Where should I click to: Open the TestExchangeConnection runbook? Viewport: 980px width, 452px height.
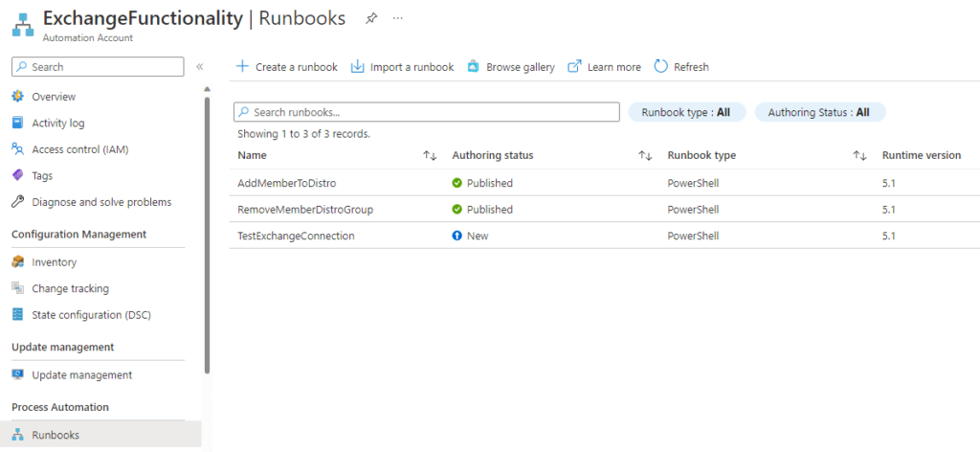point(296,236)
